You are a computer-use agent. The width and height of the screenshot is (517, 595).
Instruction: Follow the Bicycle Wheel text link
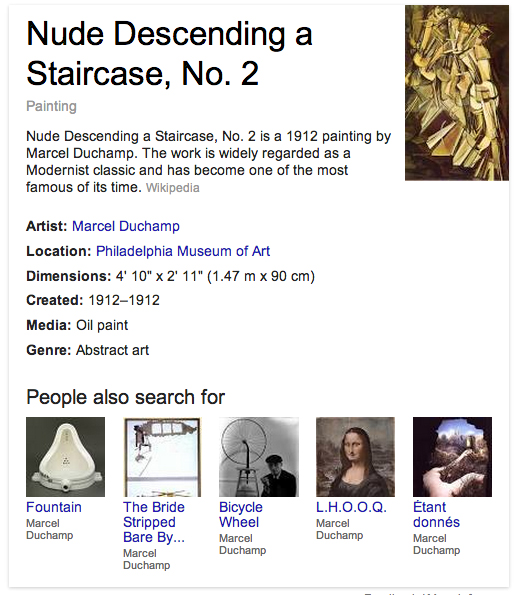pyautogui.click(x=241, y=515)
